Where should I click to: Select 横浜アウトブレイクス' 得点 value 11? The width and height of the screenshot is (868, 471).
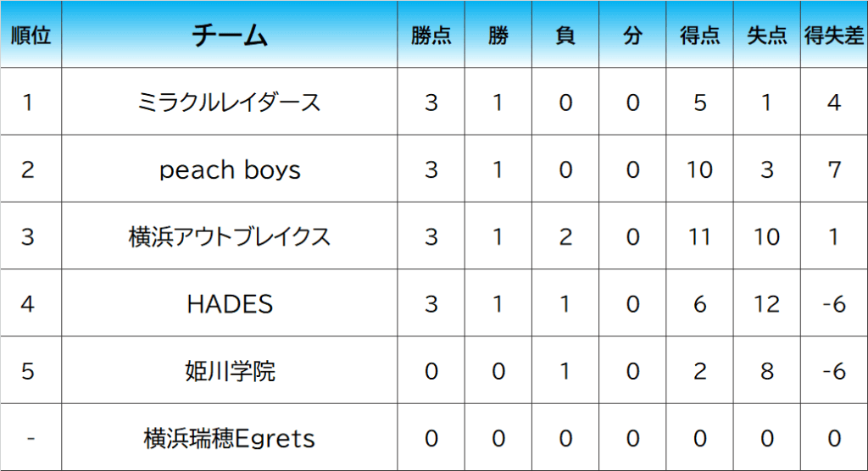[699, 236]
